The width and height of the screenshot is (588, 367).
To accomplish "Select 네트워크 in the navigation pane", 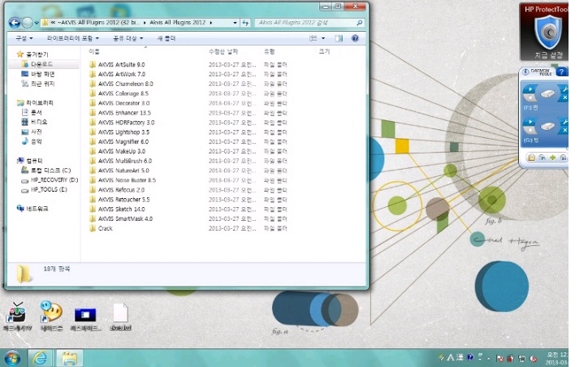I will point(32,209).
